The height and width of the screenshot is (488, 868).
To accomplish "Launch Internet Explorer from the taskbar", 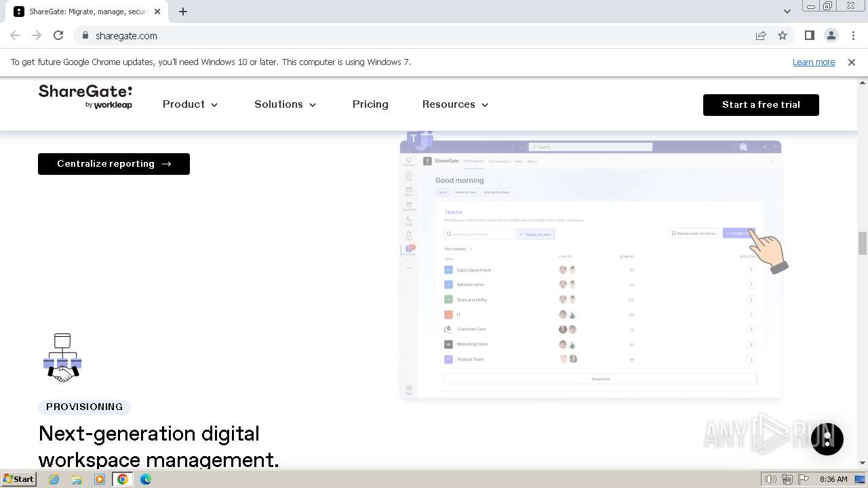I will pos(54,479).
